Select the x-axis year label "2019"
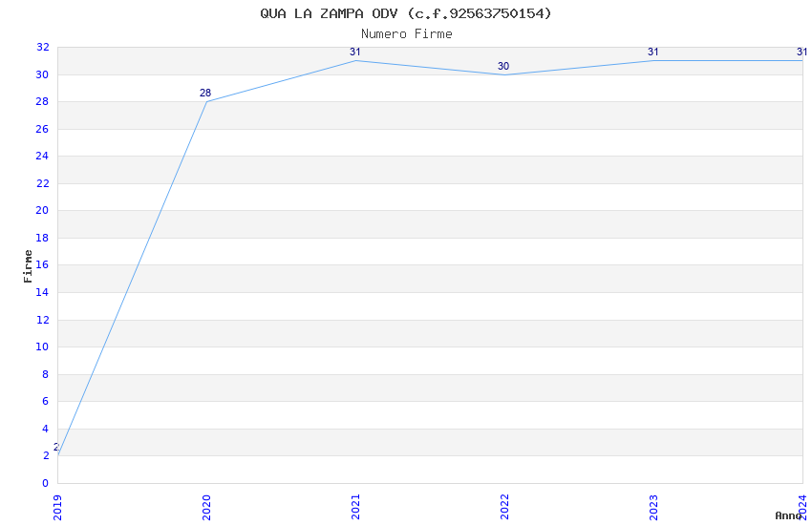This screenshot has width=812, height=525. pos(57,507)
